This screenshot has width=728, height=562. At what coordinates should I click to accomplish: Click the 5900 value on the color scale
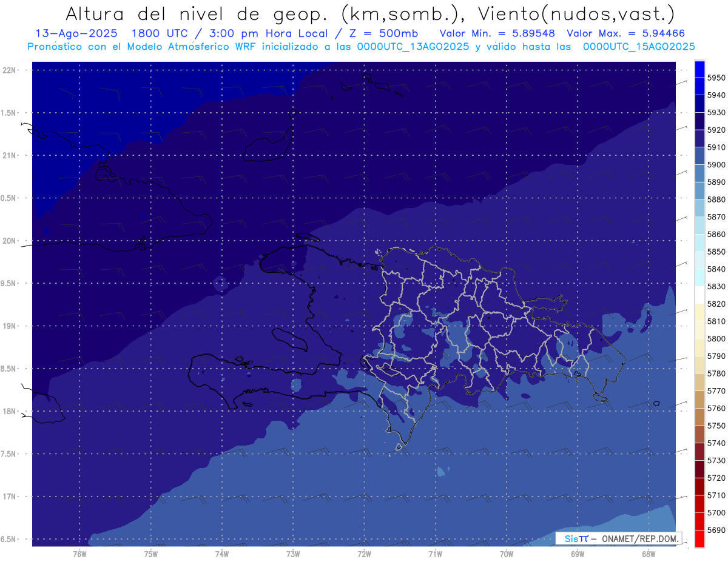[x=716, y=165]
